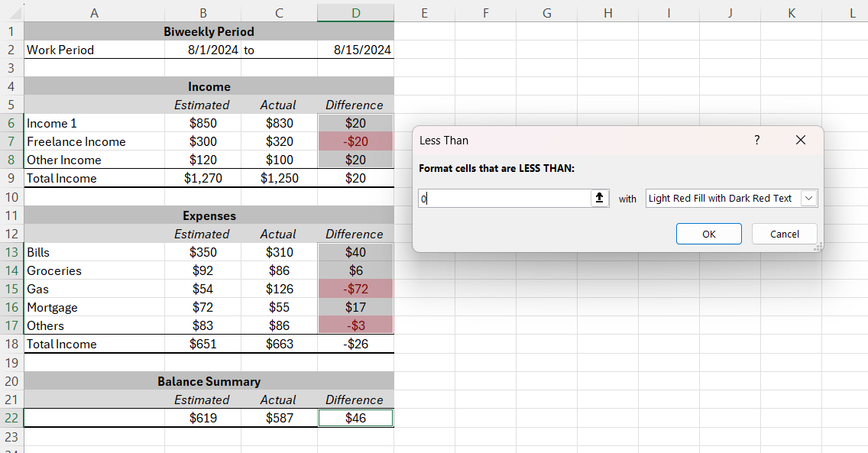
Task: Select column C header
Action: pyautogui.click(x=279, y=13)
